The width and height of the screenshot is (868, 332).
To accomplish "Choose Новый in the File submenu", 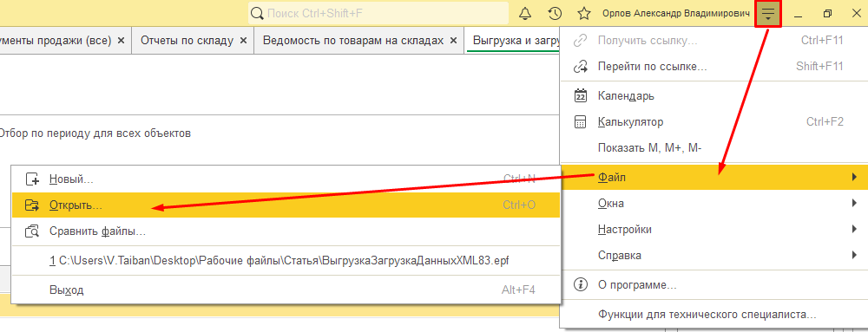I will [286, 179].
